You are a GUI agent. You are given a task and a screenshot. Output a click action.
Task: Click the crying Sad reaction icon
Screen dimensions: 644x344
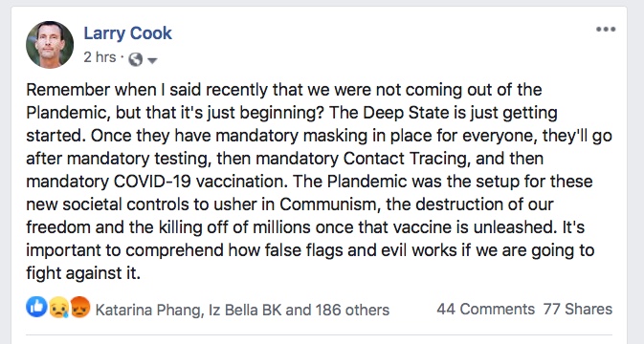(x=58, y=308)
